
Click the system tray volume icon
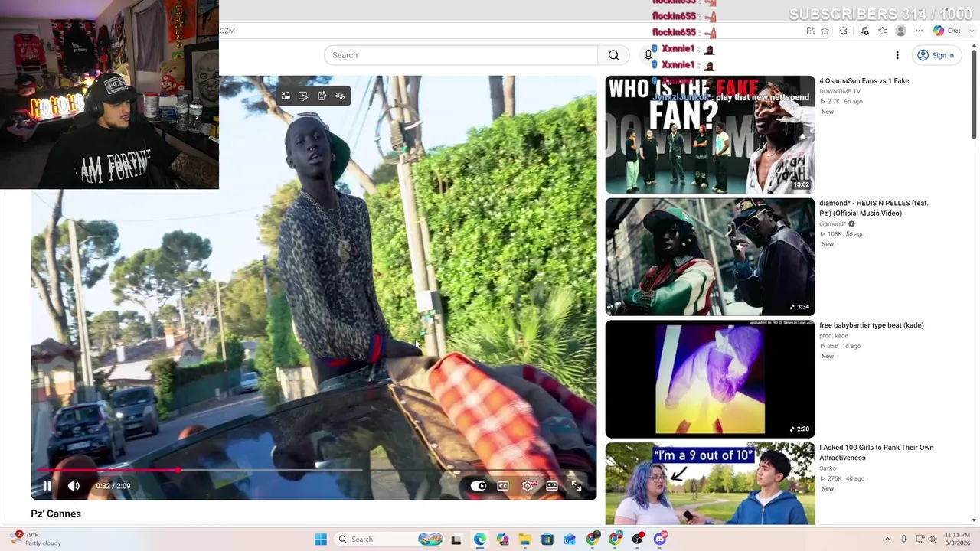tap(933, 540)
